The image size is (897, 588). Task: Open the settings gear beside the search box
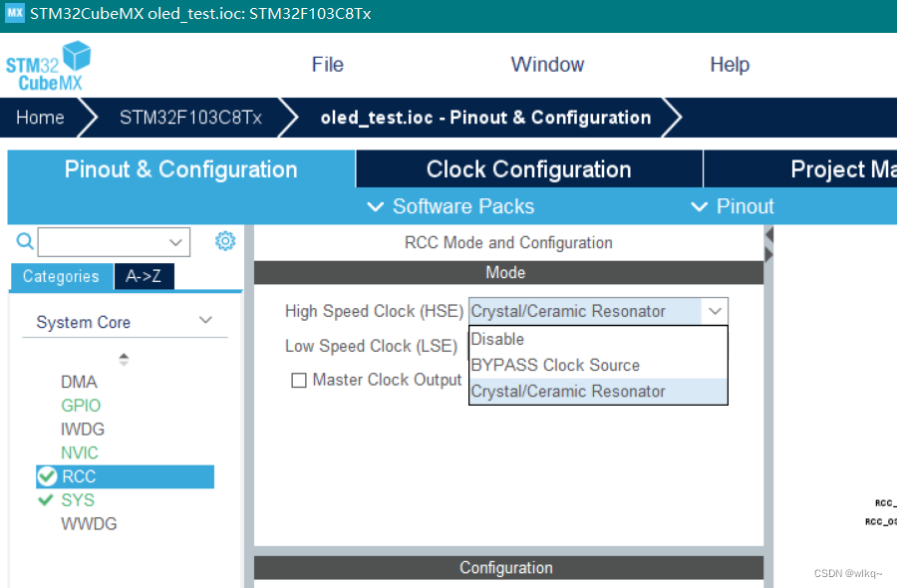[x=225, y=241]
